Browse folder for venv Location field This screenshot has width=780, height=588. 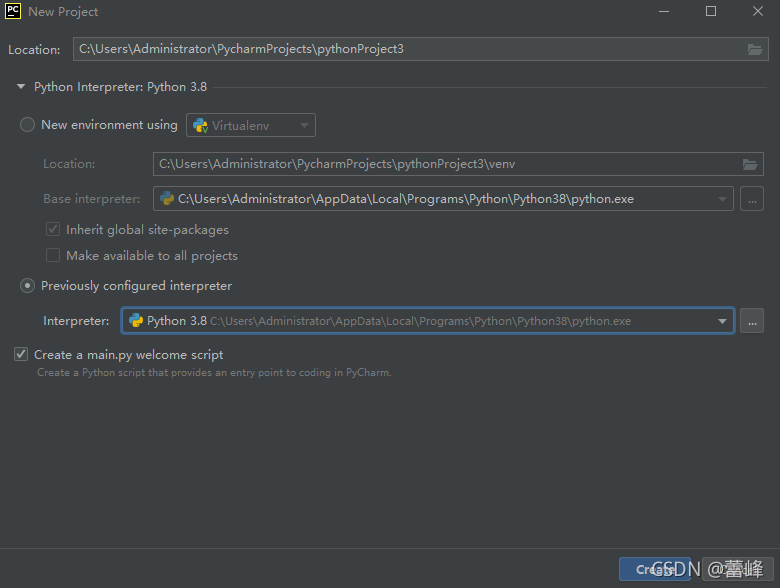coord(750,164)
